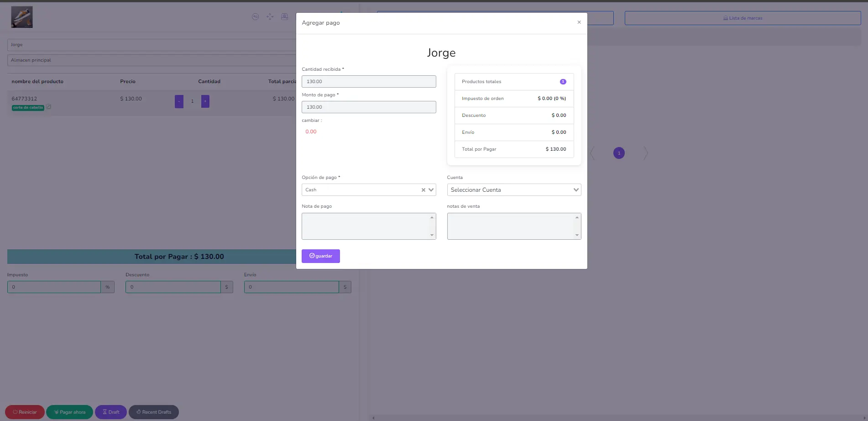Go to next page using right chevron

click(x=645, y=153)
